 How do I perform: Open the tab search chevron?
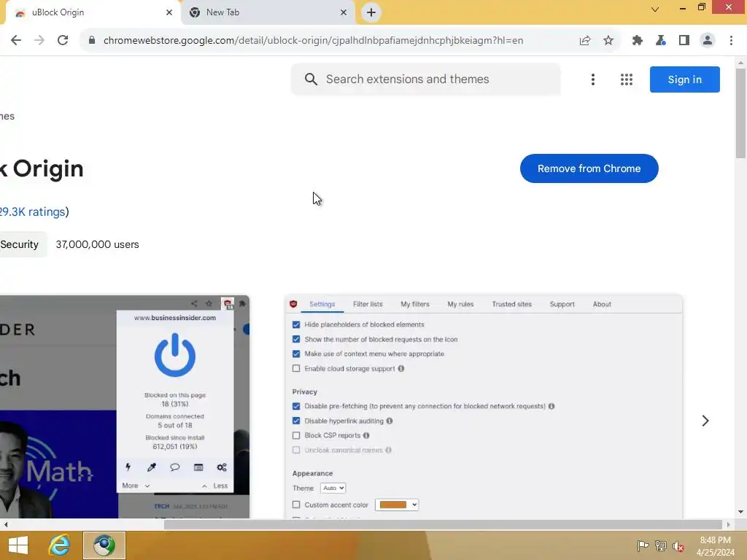[x=655, y=9]
